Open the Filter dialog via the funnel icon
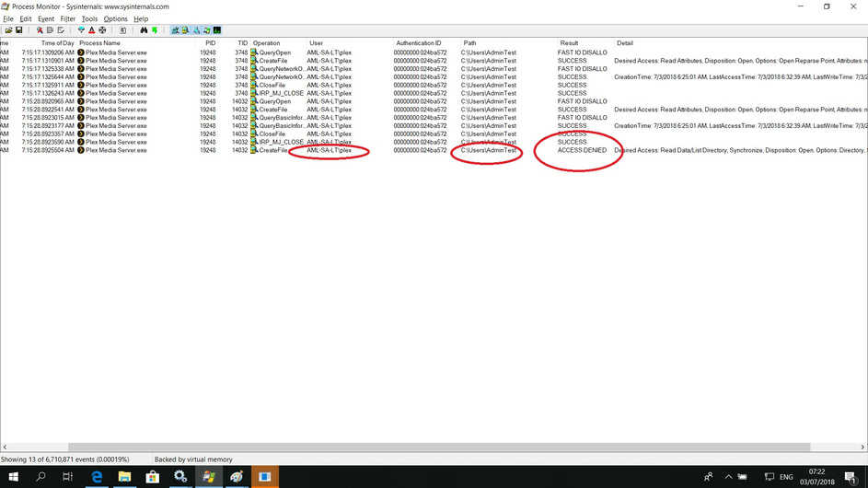 pos(81,30)
